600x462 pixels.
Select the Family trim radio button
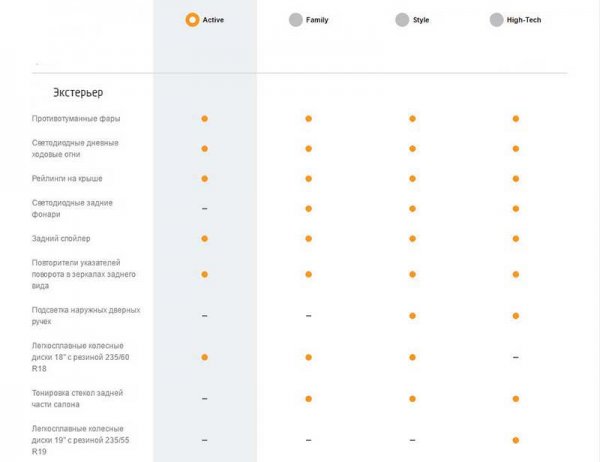[296, 20]
